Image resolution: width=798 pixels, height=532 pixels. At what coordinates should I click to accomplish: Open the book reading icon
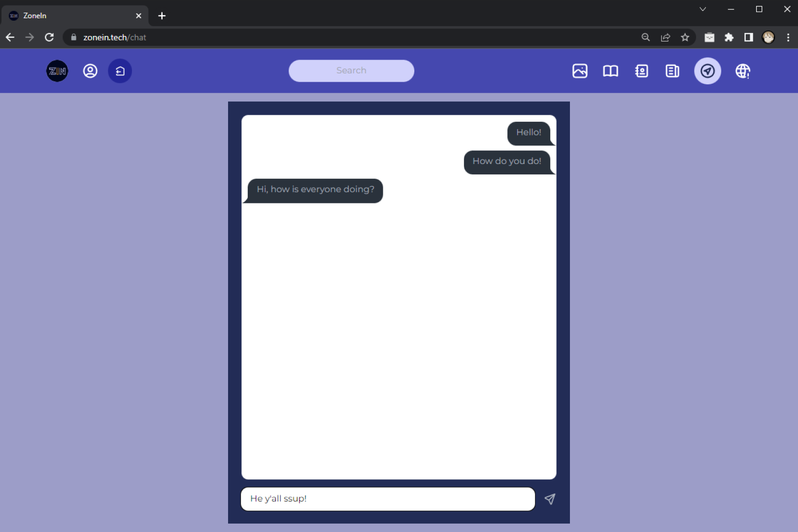(610, 70)
